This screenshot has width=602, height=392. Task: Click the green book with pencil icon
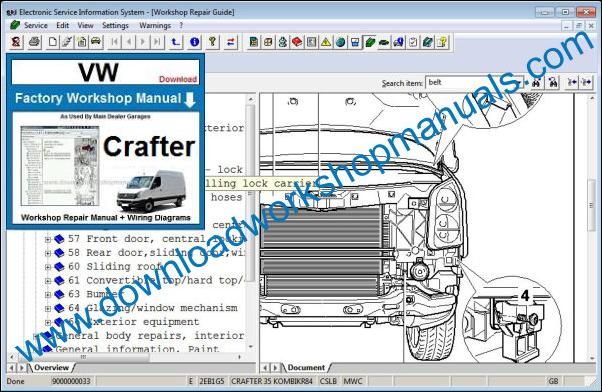click(427, 42)
